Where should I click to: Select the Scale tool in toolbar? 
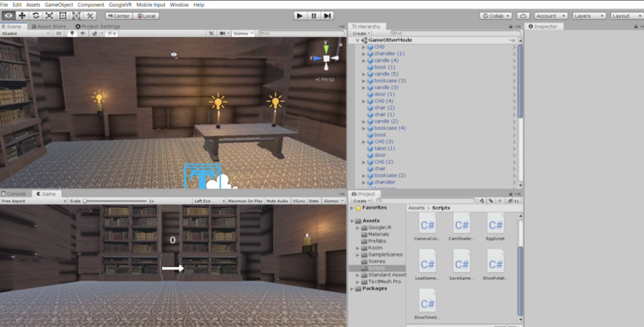click(x=49, y=15)
